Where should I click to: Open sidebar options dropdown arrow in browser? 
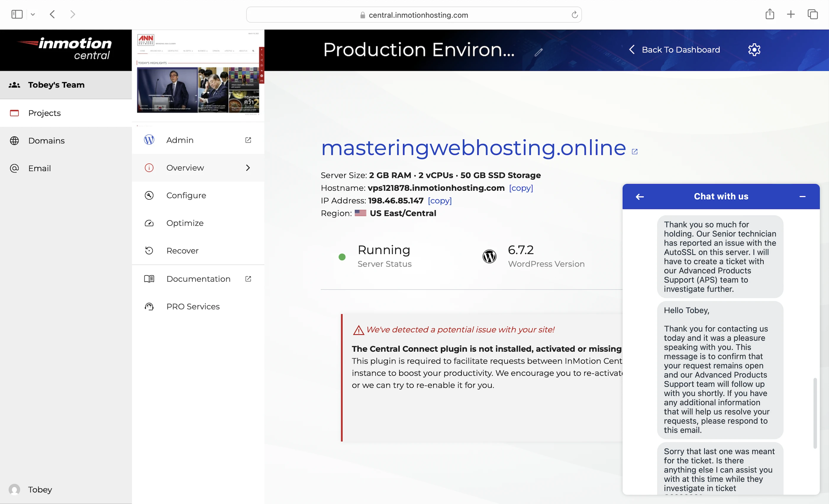click(33, 14)
